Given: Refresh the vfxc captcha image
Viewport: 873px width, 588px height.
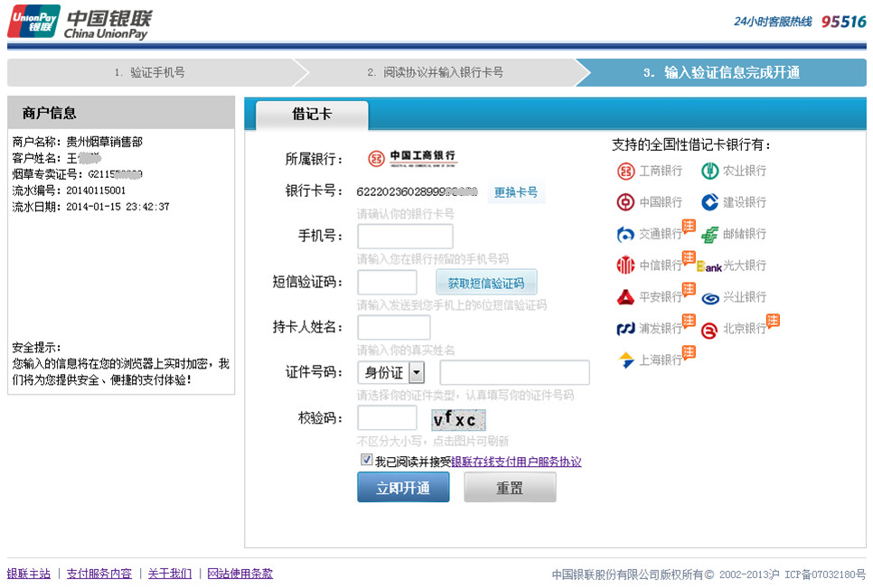Looking at the screenshot, I should (x=459, y=419).
